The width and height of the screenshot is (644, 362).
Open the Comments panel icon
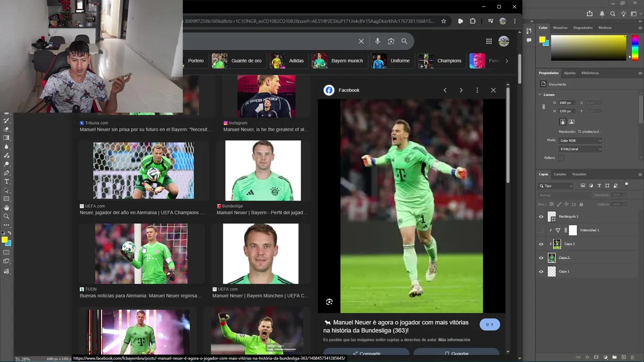pos(529,40)
